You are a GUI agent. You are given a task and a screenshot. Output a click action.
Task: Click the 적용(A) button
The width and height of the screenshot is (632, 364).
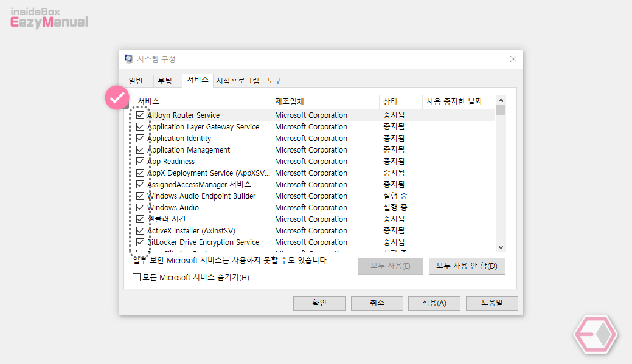pyautogui.click(x=434, y=303)
